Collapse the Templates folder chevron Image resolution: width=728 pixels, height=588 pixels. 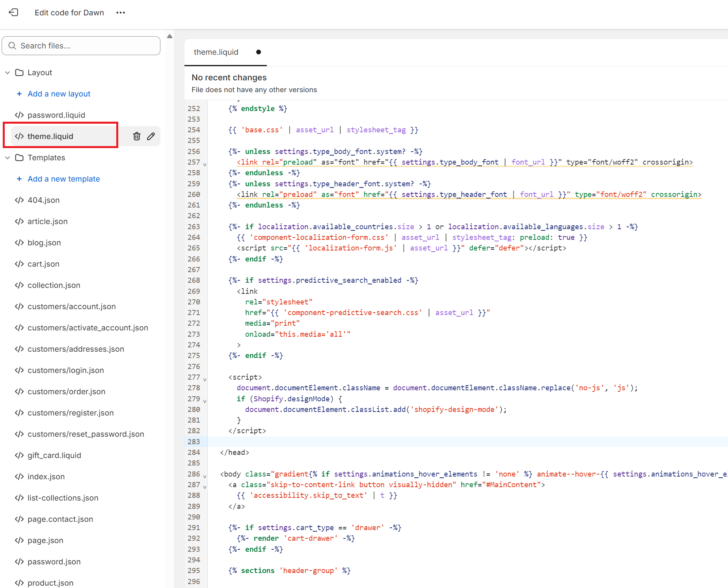(7, 158)
